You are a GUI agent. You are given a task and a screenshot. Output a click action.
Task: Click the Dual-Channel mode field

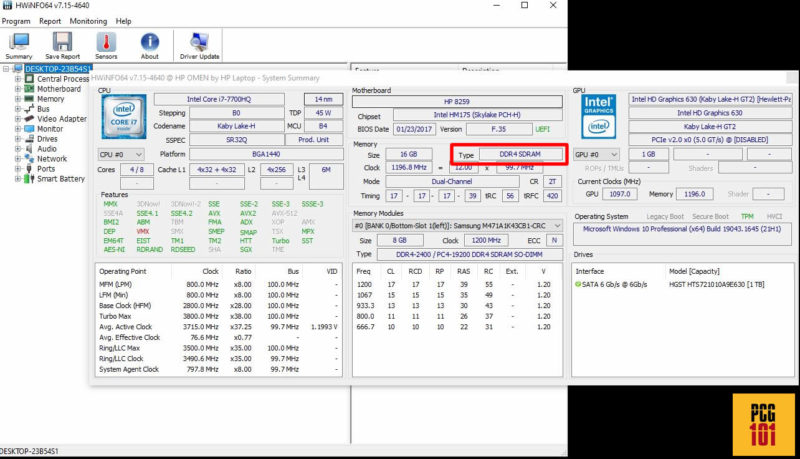coord(452,182)
